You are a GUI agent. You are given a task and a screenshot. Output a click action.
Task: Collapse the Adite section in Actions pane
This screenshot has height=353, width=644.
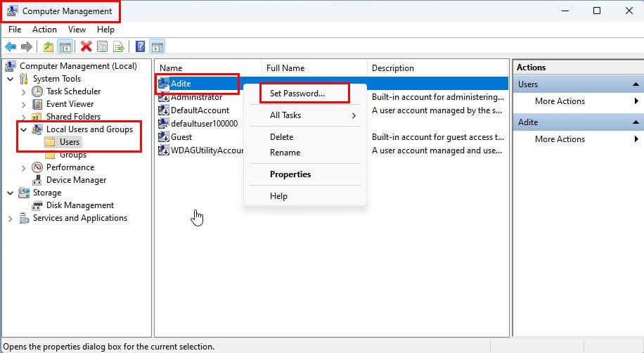636,122
